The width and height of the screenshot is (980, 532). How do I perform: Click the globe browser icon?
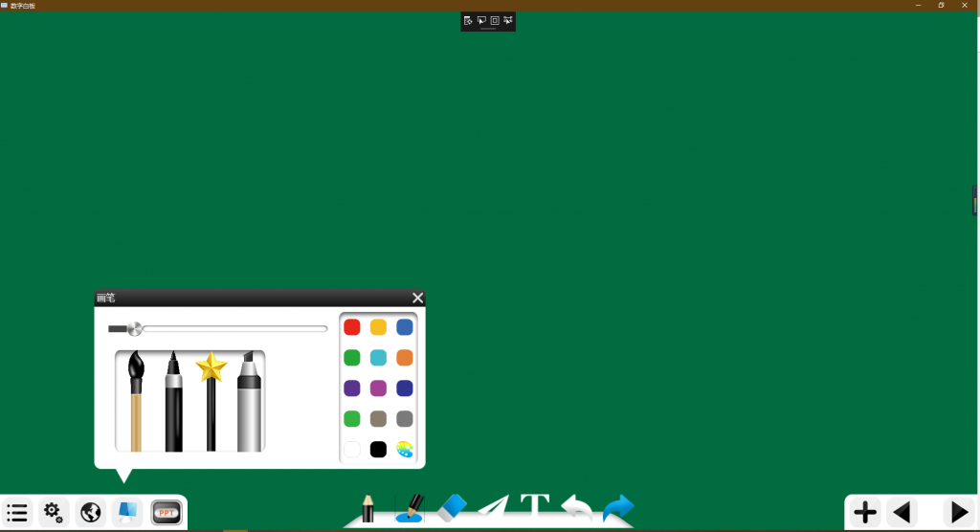pyautogui.click(x=91, y=513)
